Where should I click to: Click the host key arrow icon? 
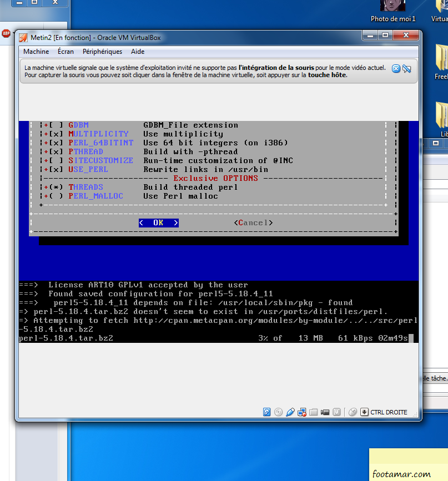click(364, 412)
